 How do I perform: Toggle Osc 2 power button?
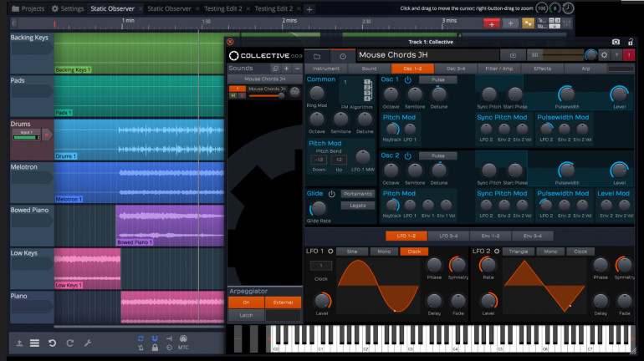point(408,156)
